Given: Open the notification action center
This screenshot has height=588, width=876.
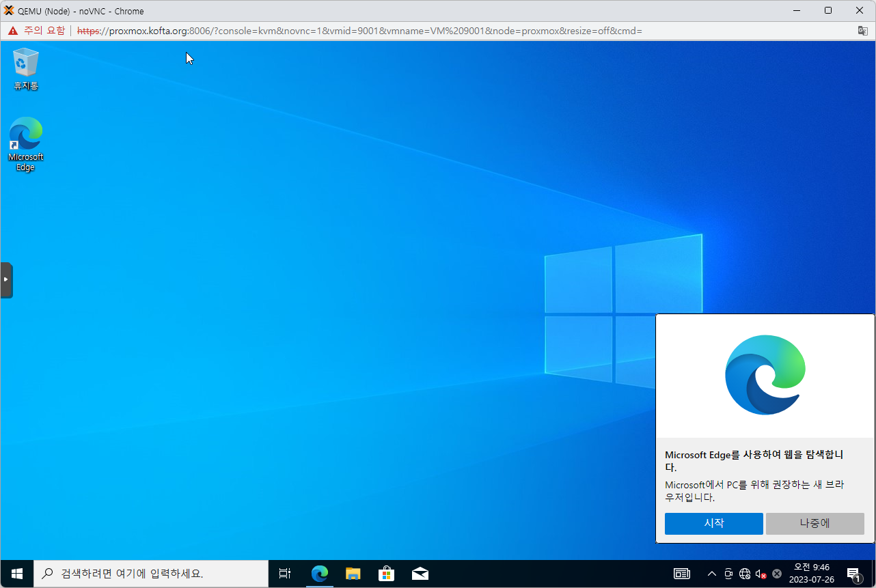Looking at the screenshot, I should pyautogui.click(x=853, y=574).
